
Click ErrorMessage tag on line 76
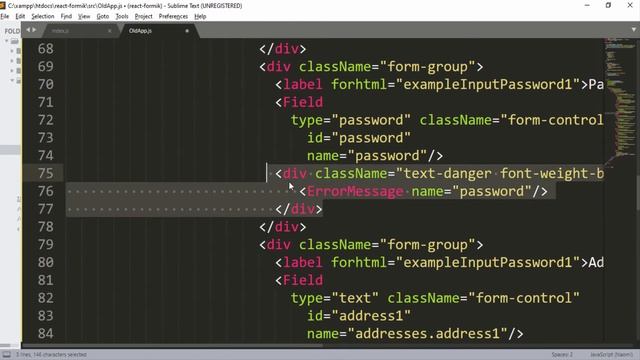click(x=355, y=191)
